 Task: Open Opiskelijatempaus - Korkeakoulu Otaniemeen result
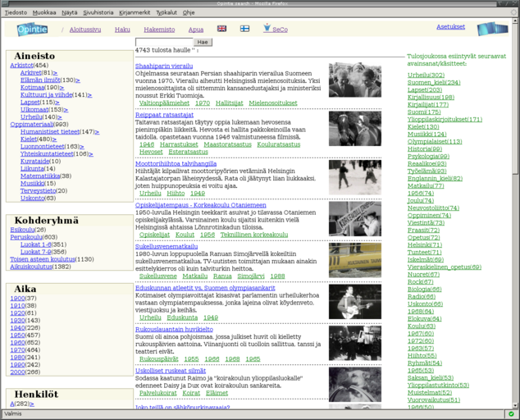(201, 205)
